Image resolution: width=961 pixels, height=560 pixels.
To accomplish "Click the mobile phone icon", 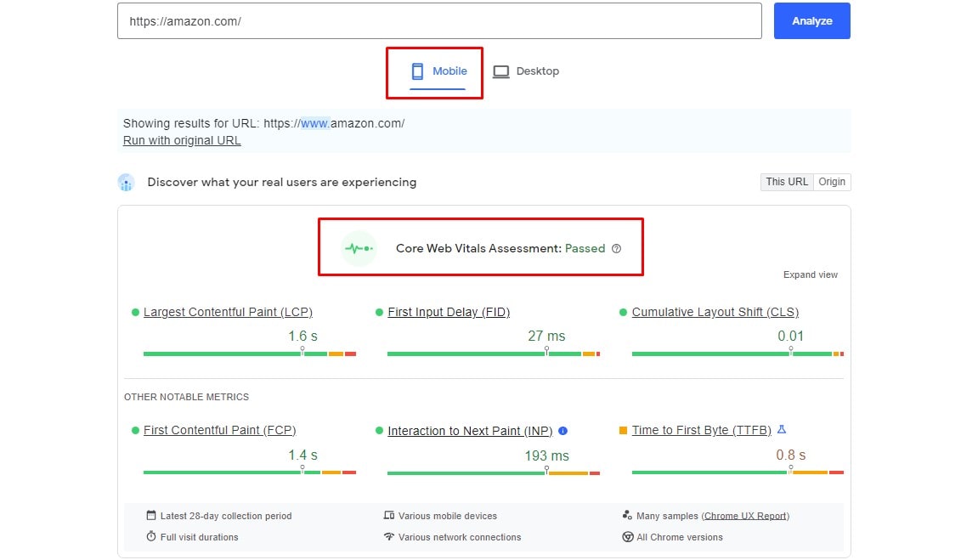I will tap(417, 71).
